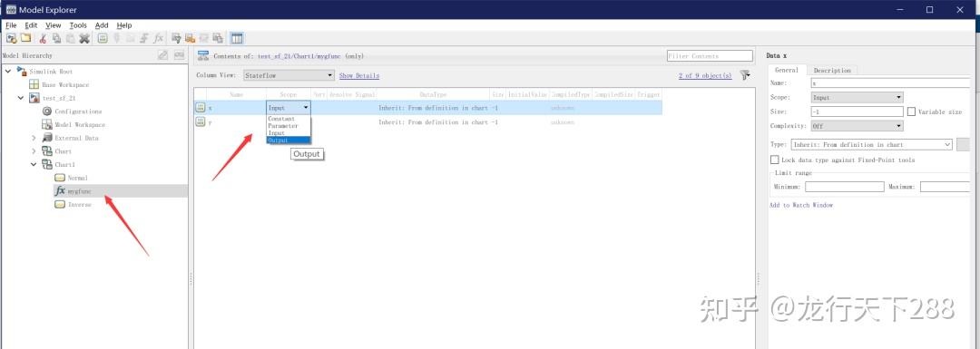Check Lock data type against Fixed-Point tools
980x349 pixels.
775,160
